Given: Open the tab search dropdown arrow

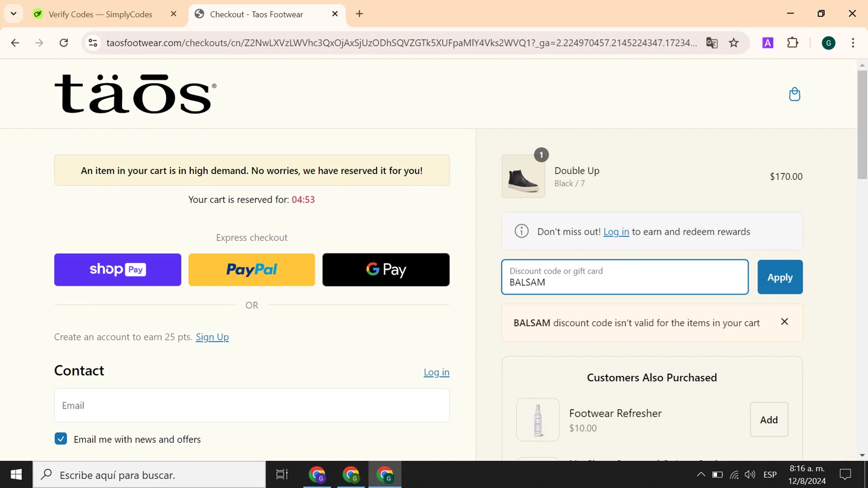Looking at the screenshot, I should coord(13,14).
